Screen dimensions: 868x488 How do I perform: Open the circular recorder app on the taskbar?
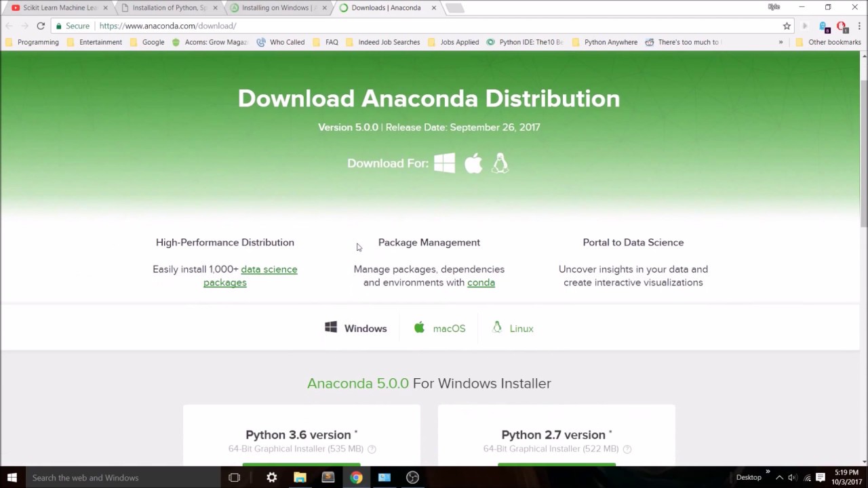412,477
